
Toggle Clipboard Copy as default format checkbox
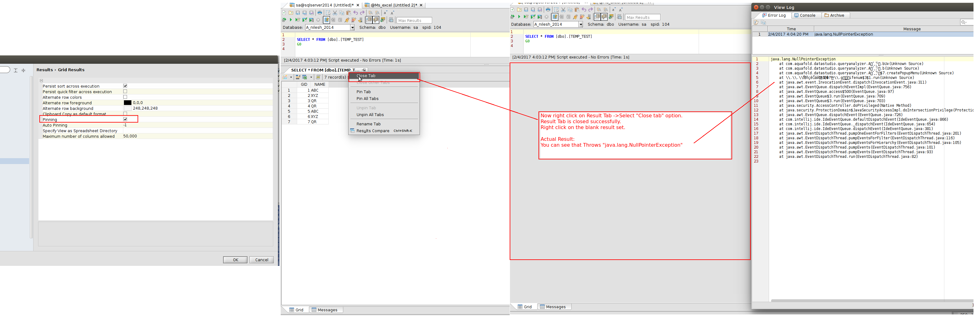[x=125, y=114]
